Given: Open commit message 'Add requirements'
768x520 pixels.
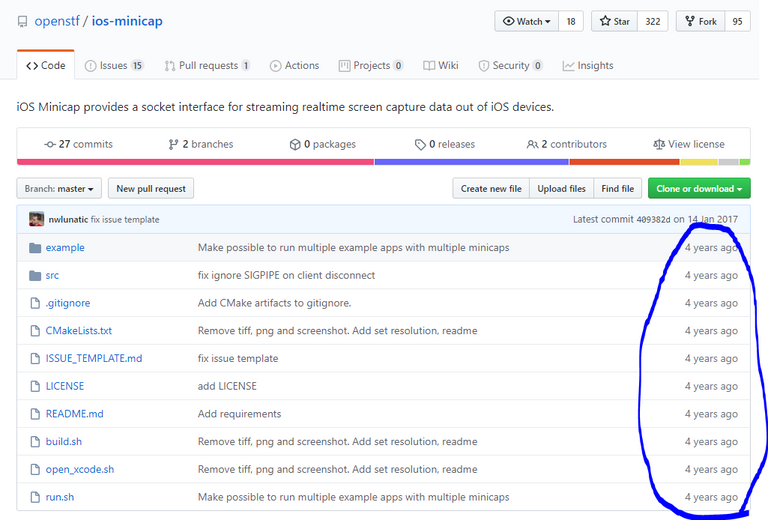Looking at the screenshot, I should coord(240,414).
